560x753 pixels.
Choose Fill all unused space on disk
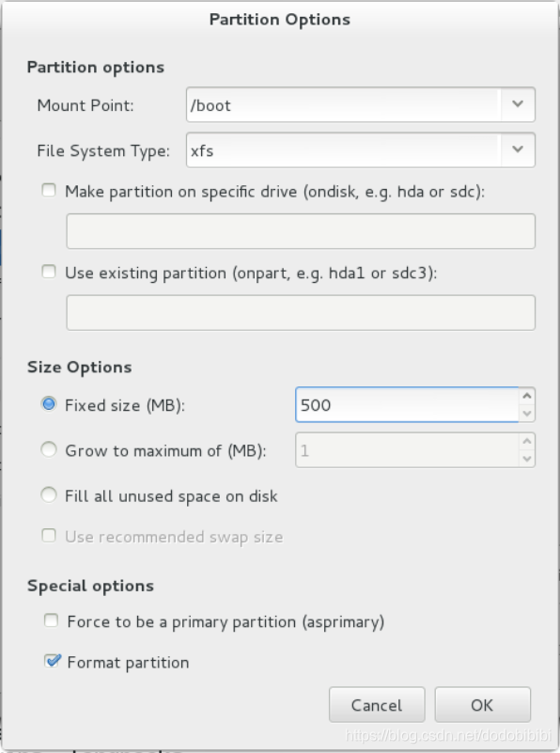coord(49,494)
